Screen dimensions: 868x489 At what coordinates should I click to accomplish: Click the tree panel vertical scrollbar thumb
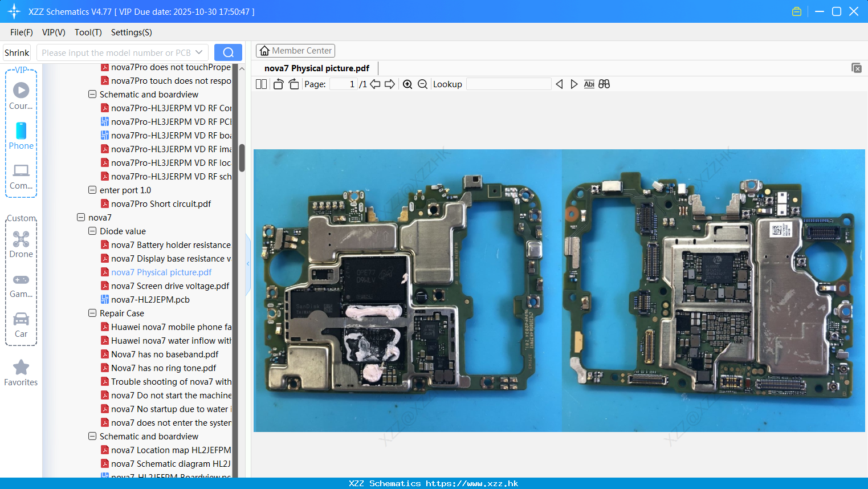tap(242, 158)
